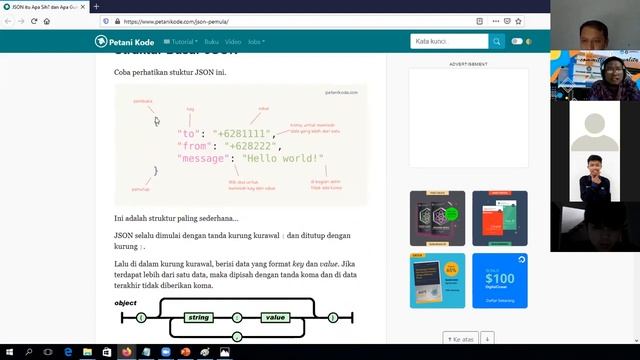Open the red and green books ad thumbnail
This screenshot has width=640, height=360.
pyautogui.click(x=500, y=218)
